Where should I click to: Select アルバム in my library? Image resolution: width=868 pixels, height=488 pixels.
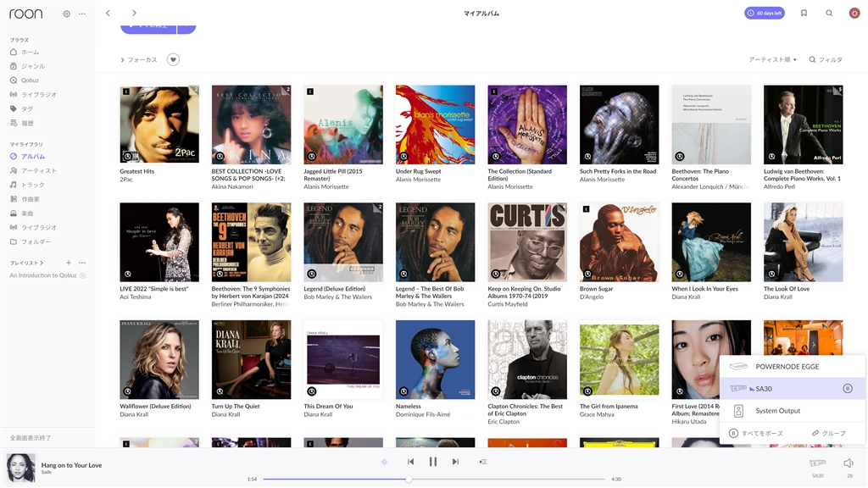33,157
